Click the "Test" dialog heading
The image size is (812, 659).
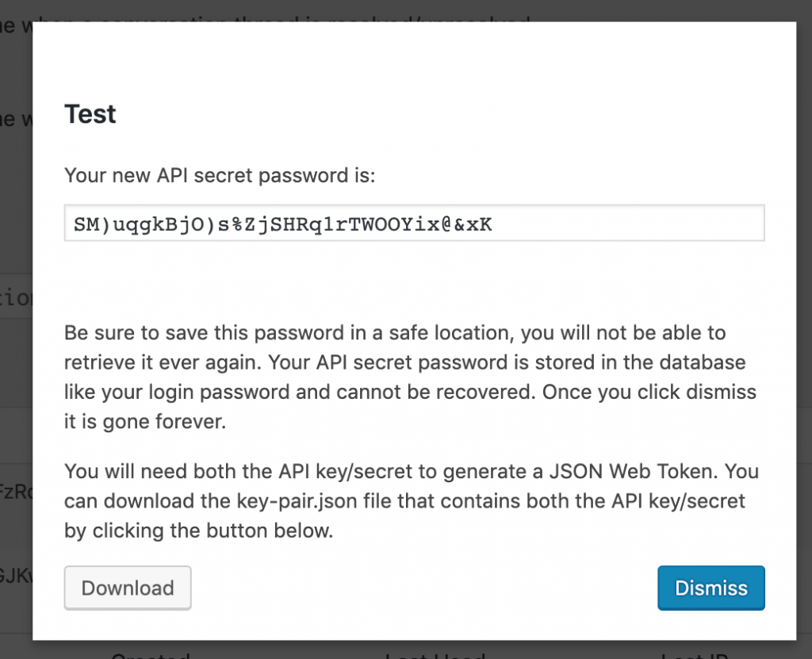(x=90, y=114)
